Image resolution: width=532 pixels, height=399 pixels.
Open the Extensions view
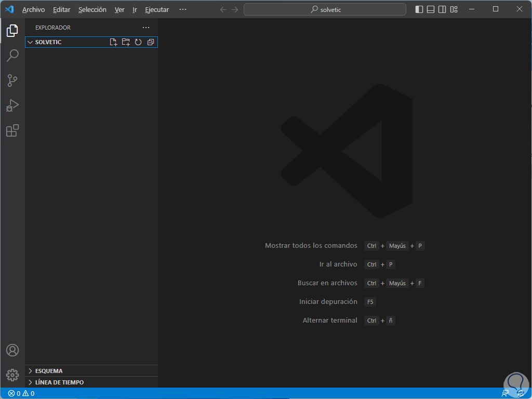pyautogui.click(x=12, y=130)
